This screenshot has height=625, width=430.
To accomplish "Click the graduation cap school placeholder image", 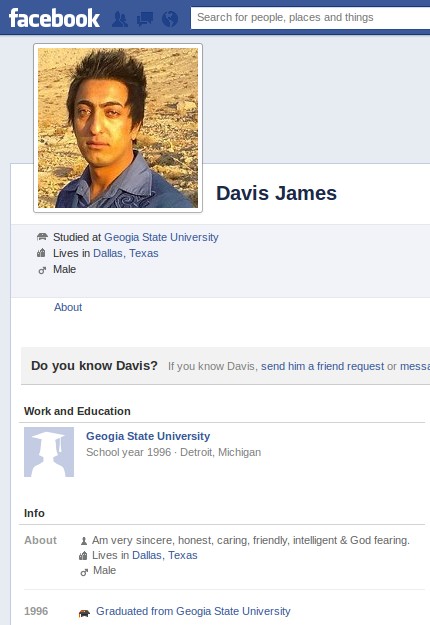I will pos(49,452).
